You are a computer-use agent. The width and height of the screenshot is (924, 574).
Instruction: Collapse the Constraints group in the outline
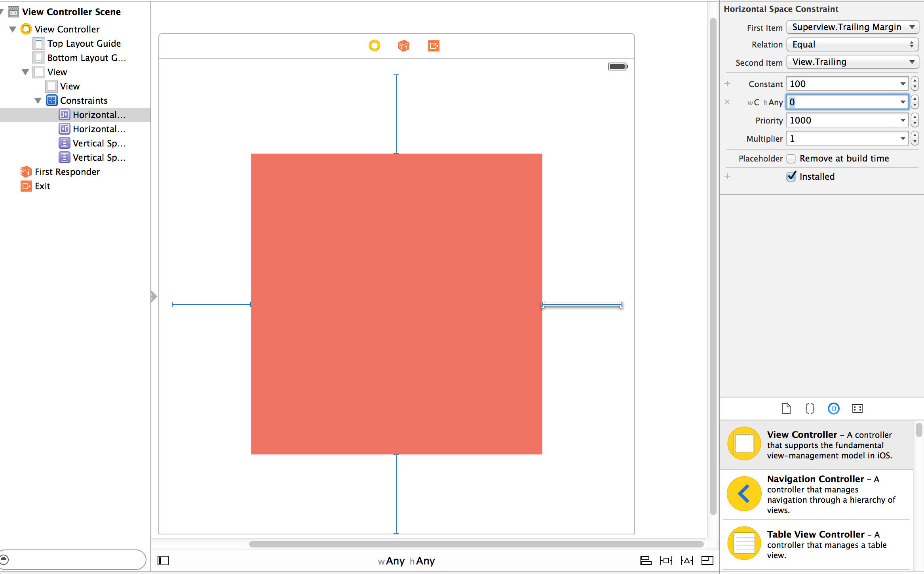point(38,101)
